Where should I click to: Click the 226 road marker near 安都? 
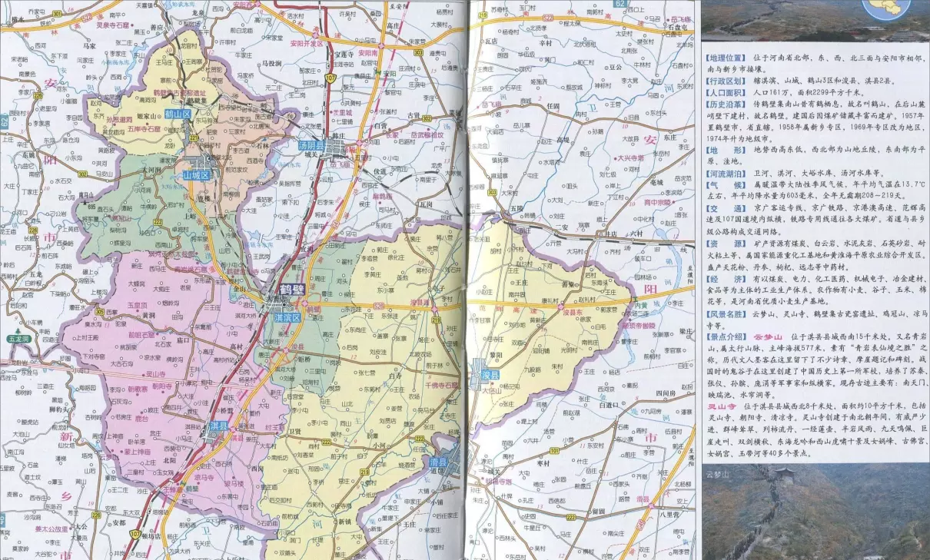coord(97,515)
